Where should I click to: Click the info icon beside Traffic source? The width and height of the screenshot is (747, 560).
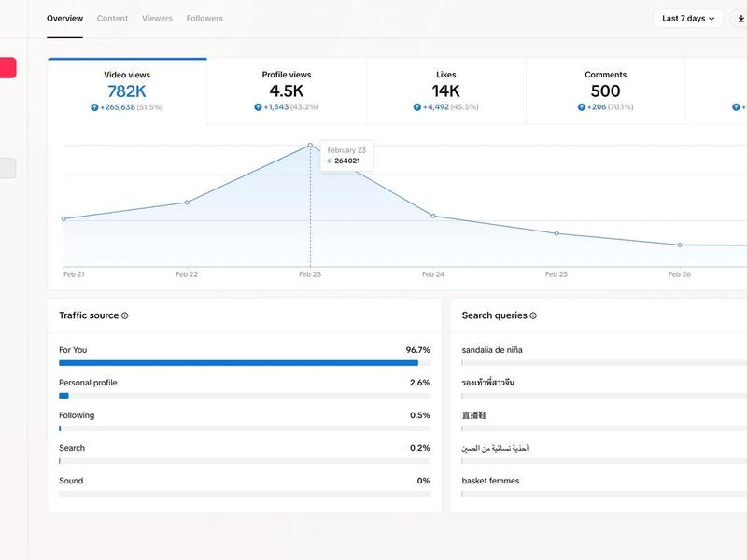(125, 315)
